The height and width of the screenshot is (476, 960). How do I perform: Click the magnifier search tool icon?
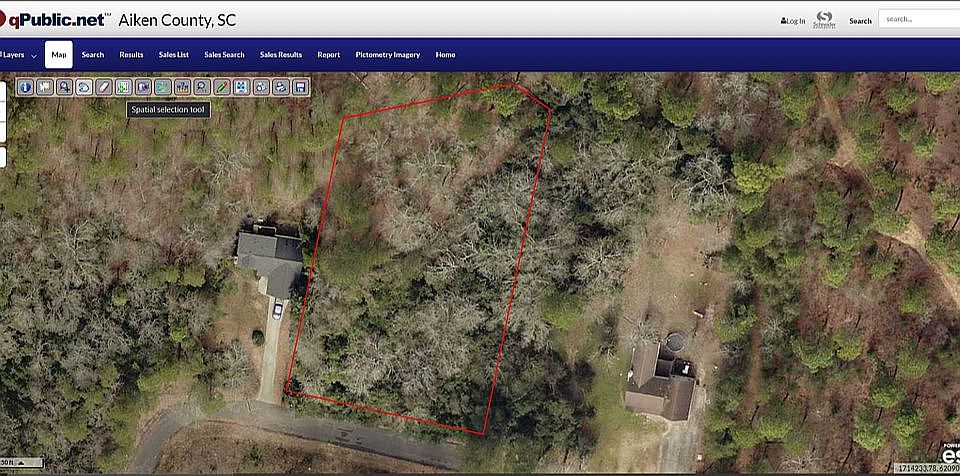(201, 87)
